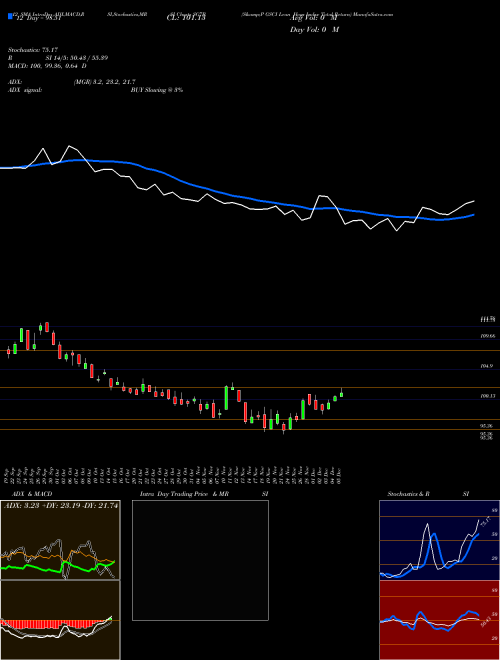Click the 104.9 price axis label
This screenshot has width=500, height=660.
486,366
